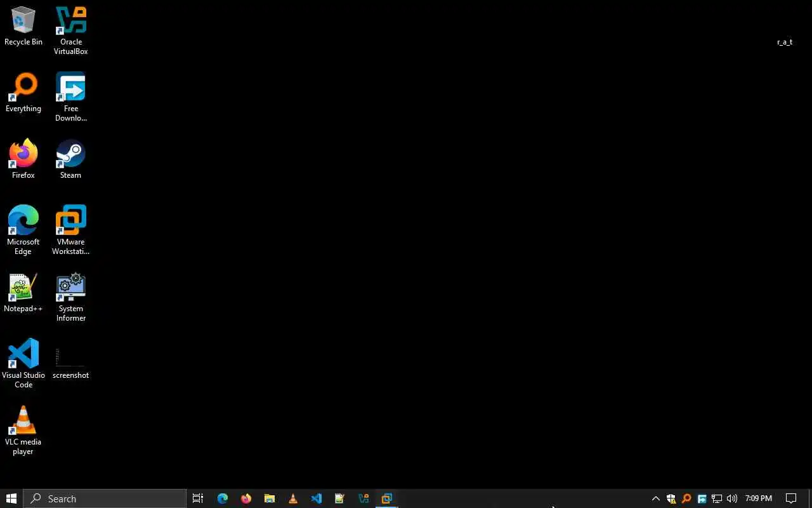Launch Notepad++ from the taskbar
Image resolution: width=812 pixels, height=508 pixels.
point(340,498)
